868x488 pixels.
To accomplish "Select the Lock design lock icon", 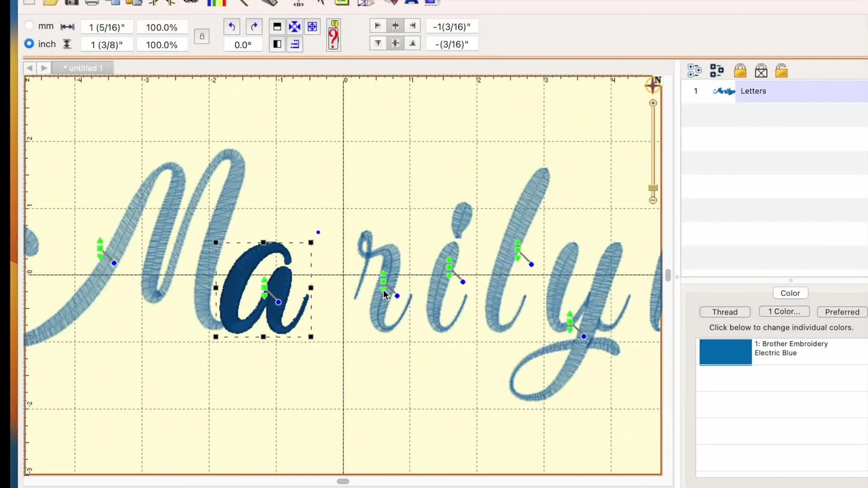I will tap(741, 70).
